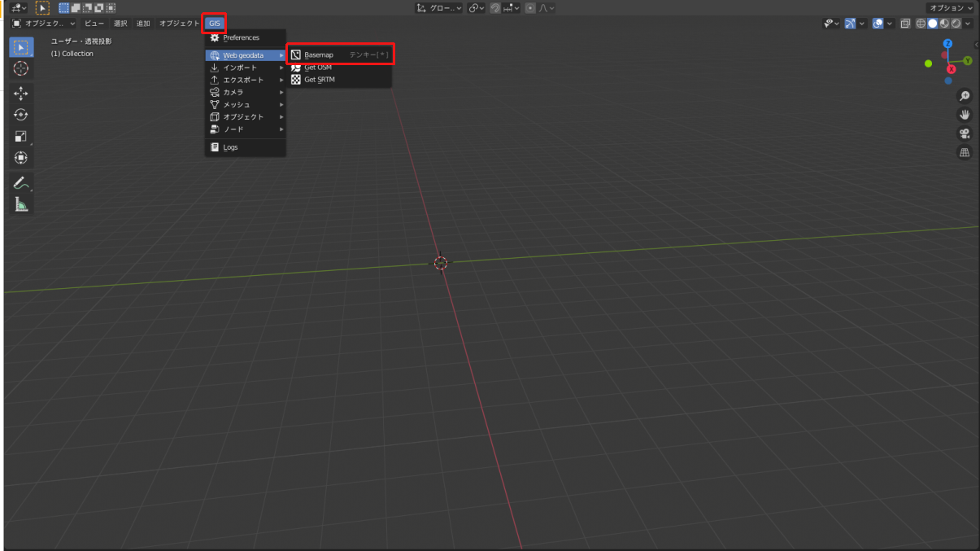Toggle snapping magnet icon
The image size is (980, 551).
tap(495, 8)
